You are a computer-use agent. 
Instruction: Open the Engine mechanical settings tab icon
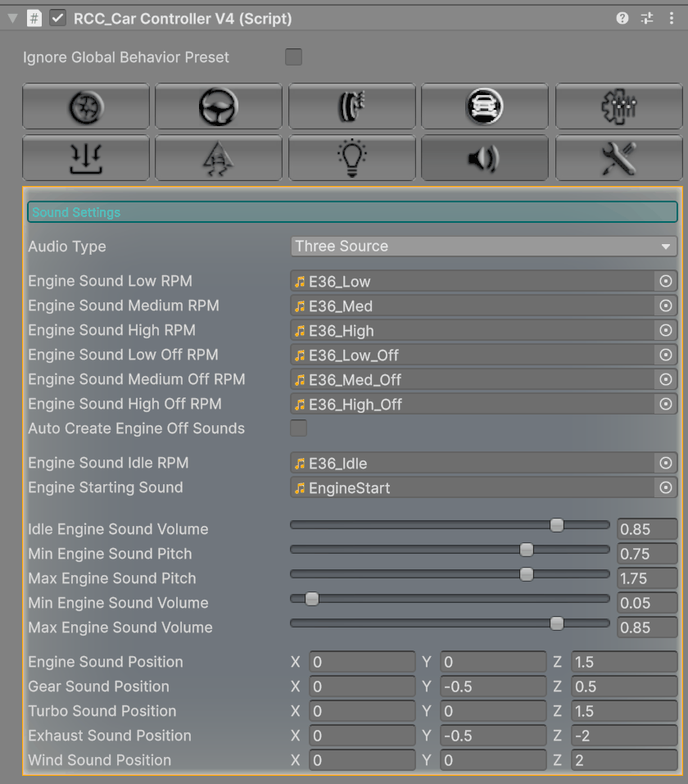click(x=619, y=106)
